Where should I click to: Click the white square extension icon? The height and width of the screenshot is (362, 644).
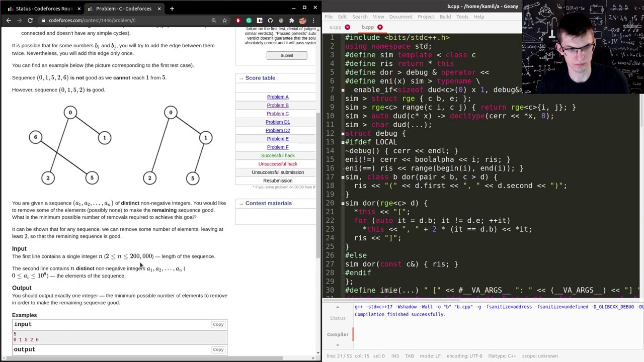pos(260,21)
